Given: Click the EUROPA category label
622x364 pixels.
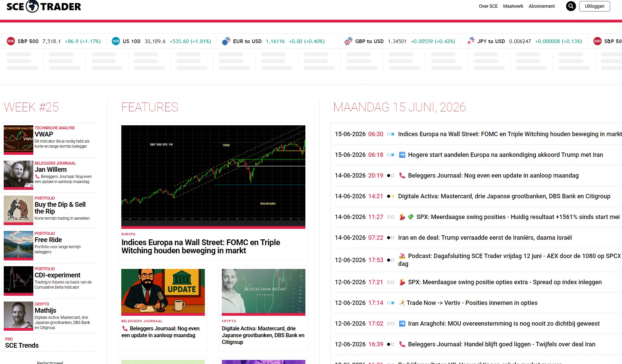Looking at the screenshot, I should point(128,234).
